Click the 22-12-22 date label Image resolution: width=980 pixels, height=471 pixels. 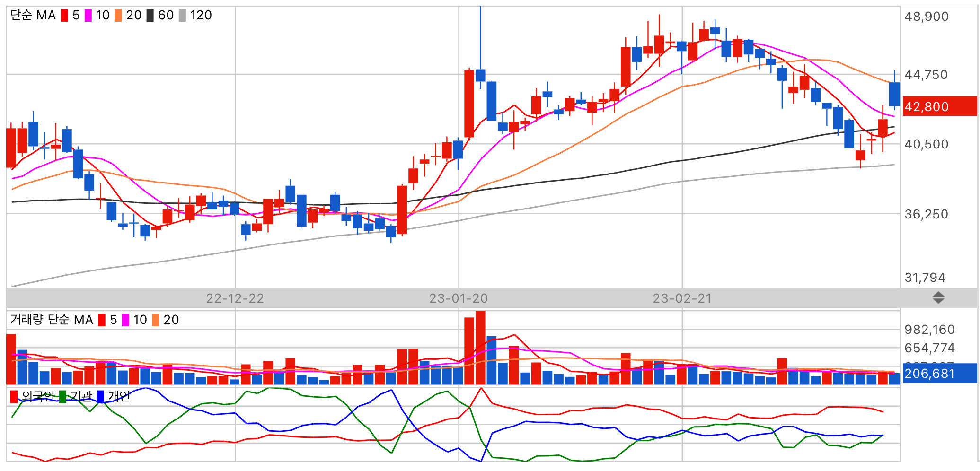point(235,298)
